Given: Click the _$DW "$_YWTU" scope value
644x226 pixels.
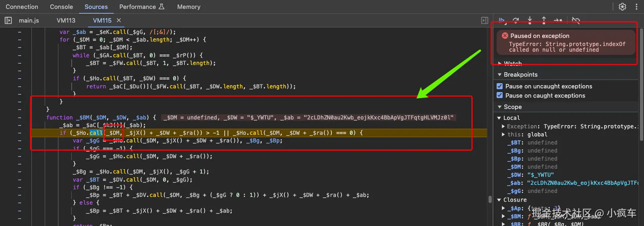Looking at the screenshot, I should pyautogui.click(x=540, y=175).
